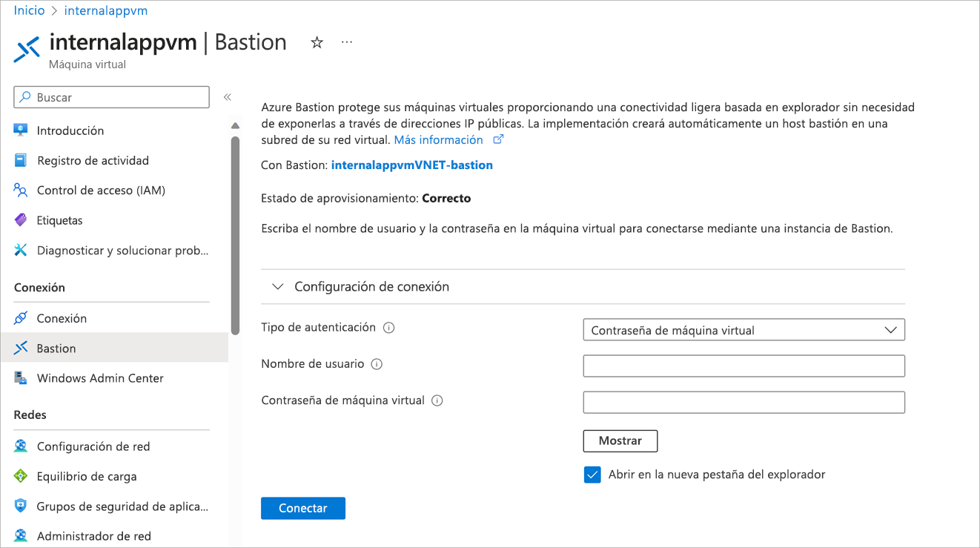Click the Conexión section heading text
This screenshot has width=980, height=548.
(x=39, y=288)
